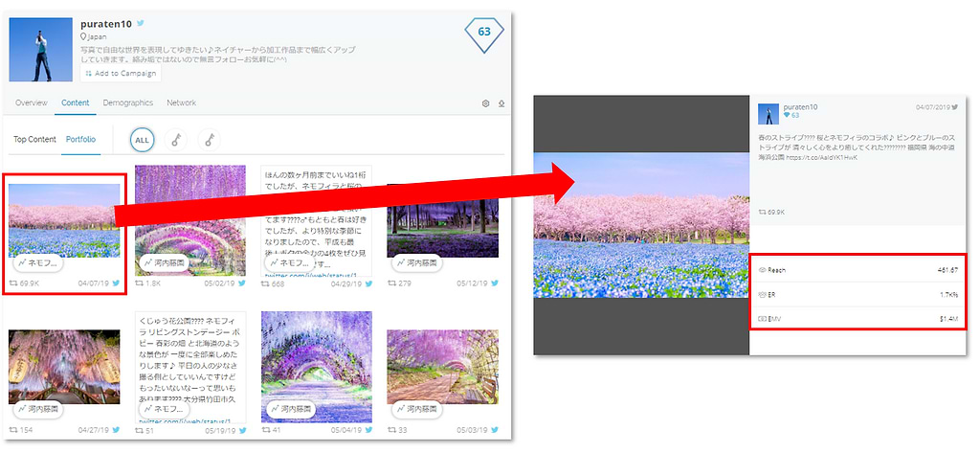Screen dimensions: 980x453
Task: Open the night wisteria thumbnail dated 04/27/19
Action: (x=64, y=367)
